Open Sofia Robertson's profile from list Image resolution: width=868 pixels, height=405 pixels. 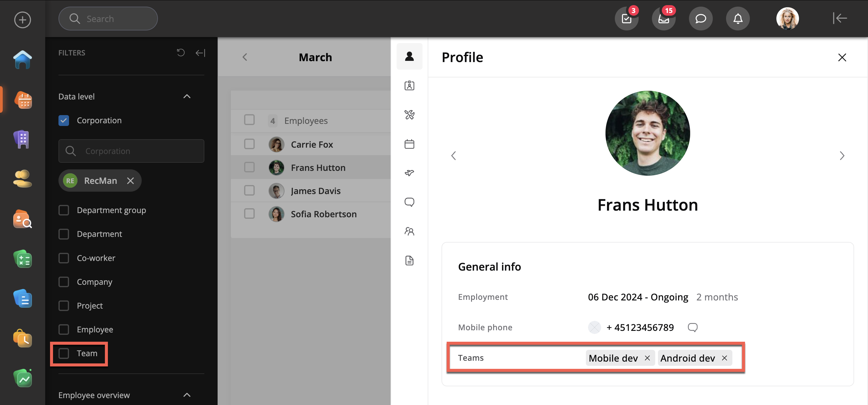pyautogui.click(x=323, y=214)
